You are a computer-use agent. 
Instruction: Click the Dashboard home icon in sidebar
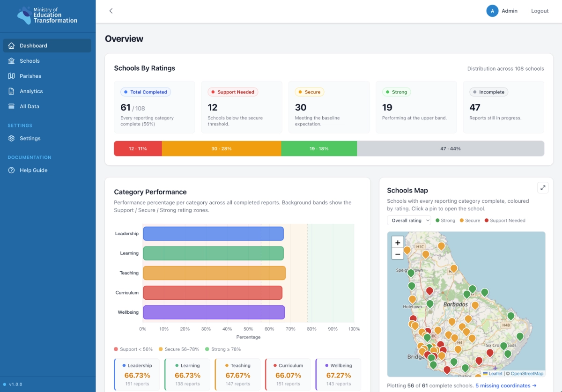(x=11, y=45)
